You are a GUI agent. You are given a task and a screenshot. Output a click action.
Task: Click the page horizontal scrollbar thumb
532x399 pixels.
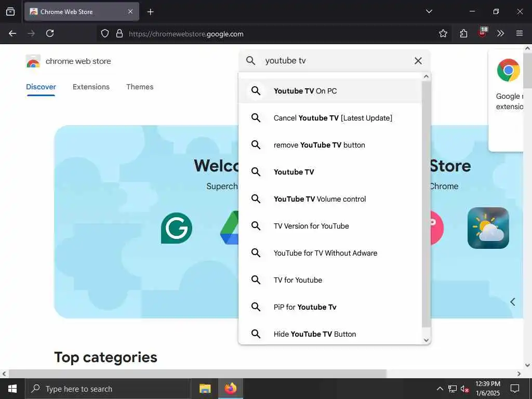click(197, 374)
